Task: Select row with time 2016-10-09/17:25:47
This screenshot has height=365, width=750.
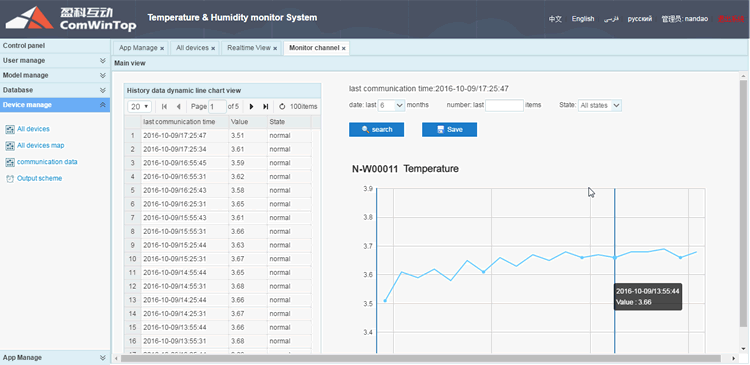Action: [x=218, y=136]
